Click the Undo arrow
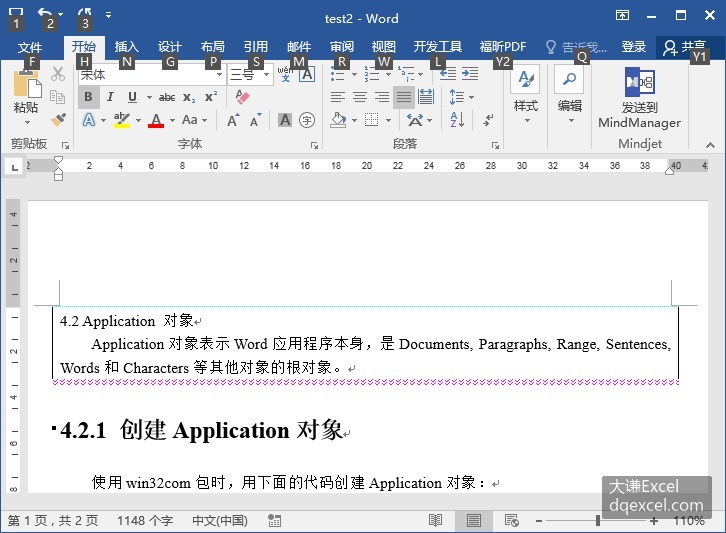The image size is (726, 533). pos(45,15)
